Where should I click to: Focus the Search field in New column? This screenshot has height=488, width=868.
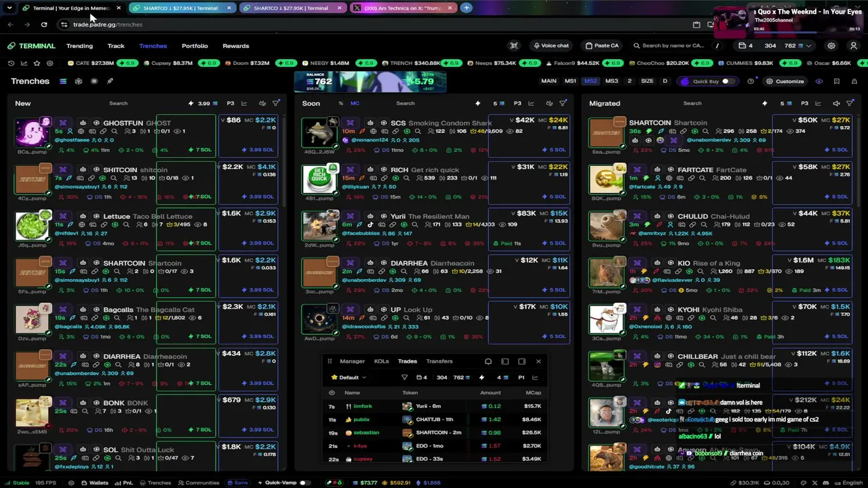(x=118, y=104)
